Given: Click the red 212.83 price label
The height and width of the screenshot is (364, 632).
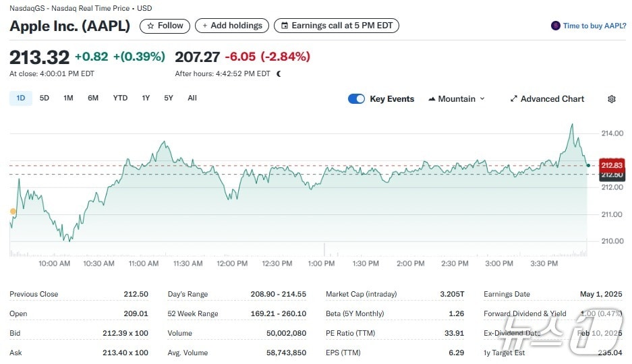Looking at the screenshot, I should point(612,165).
